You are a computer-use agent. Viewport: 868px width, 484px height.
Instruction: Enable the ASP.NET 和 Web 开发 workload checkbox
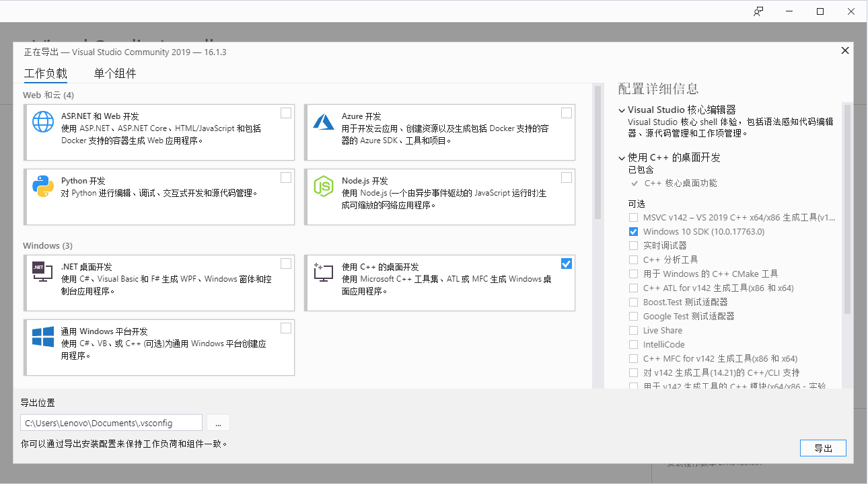click(286, 113)
